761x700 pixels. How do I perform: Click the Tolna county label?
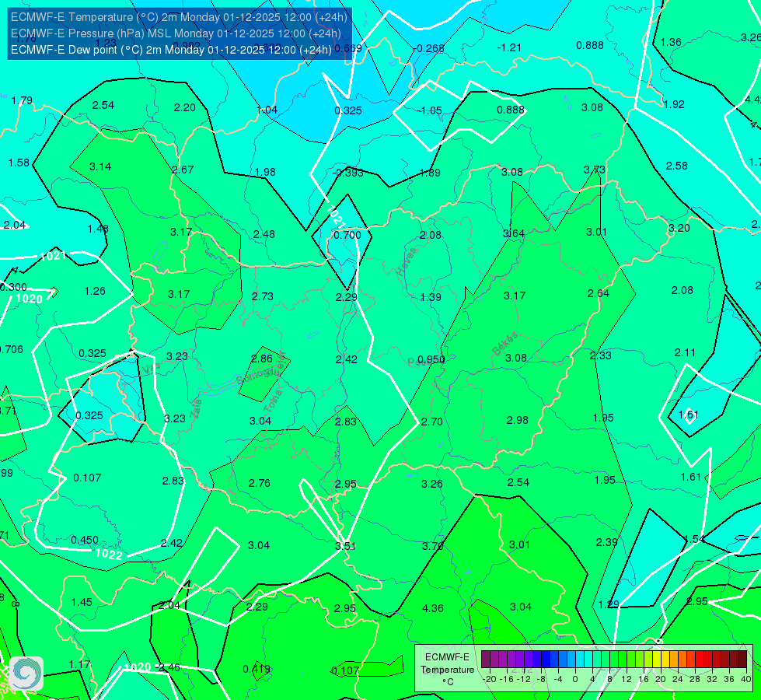pyautogui.click(x=272, y=401)
